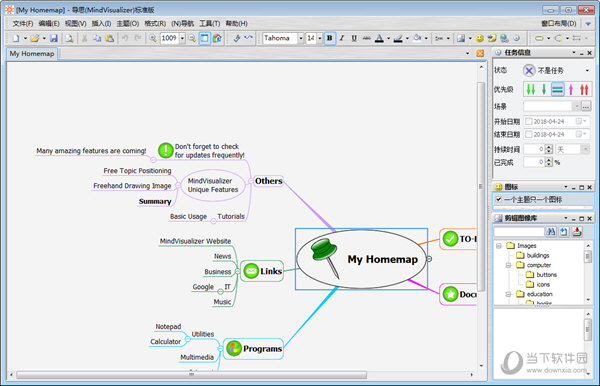The height and width of the screenshot is (386, 600).
Task: Open the font size 14 dropdown
Action: pyautogui.click(x=320, y=38)
